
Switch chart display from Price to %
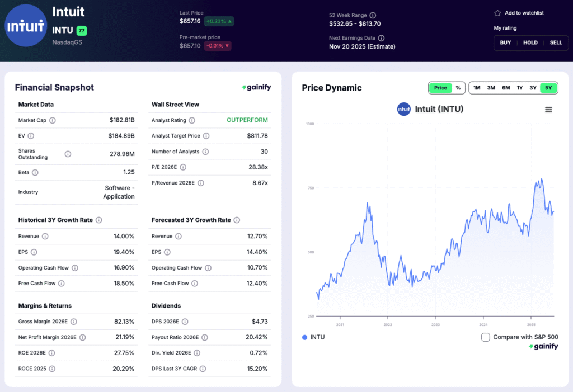tap(459, 88)
